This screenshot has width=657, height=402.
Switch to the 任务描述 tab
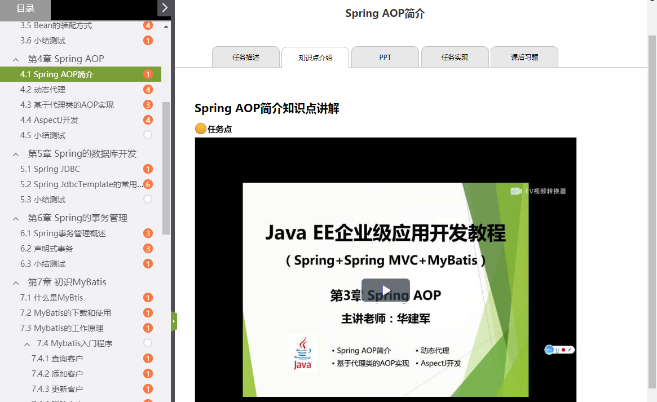tap(246, 57)
